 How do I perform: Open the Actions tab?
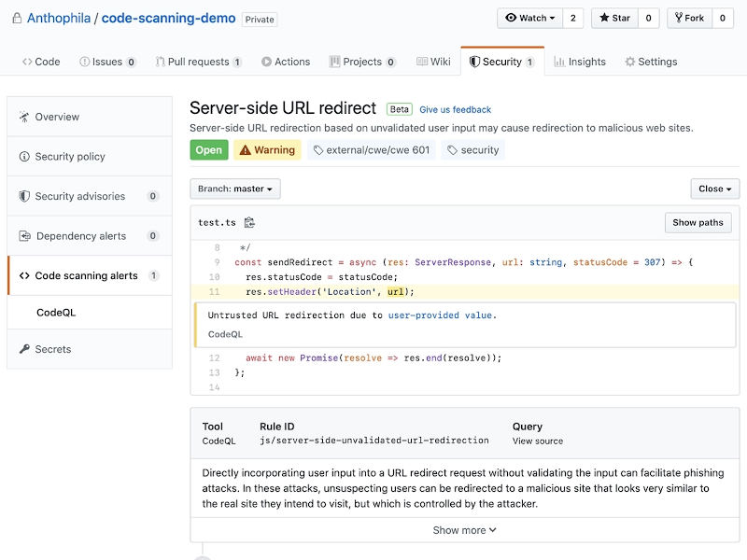[x=286, y=62]
